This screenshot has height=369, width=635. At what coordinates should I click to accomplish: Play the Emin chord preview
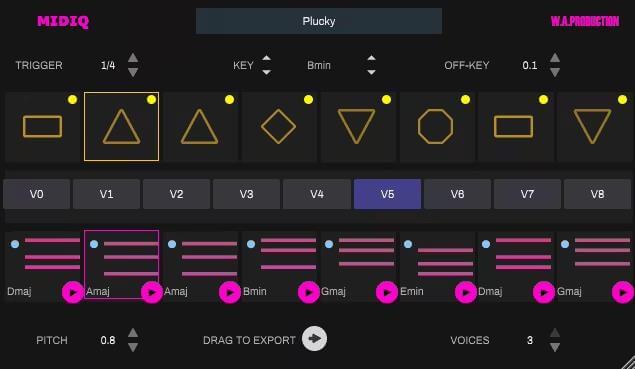click(x=465, y=292)
